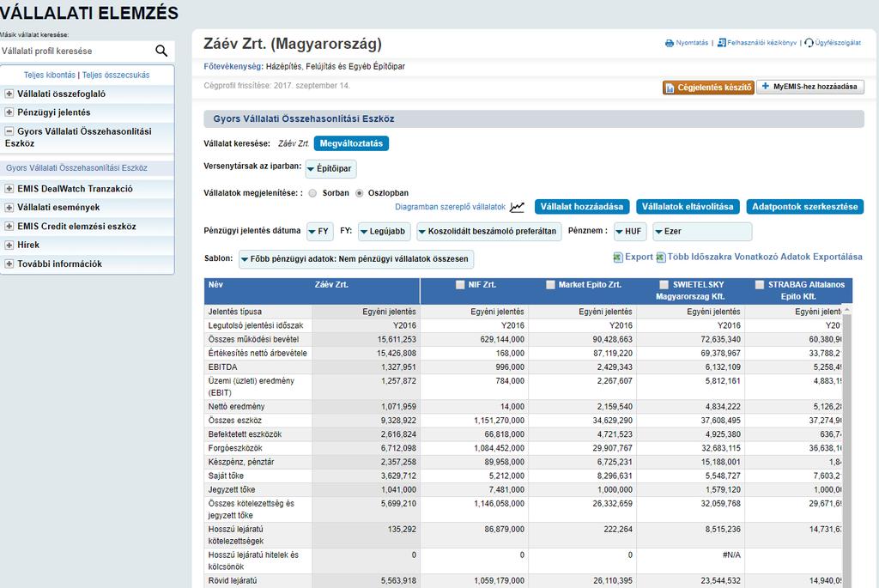879x588 pixels.
Task: Check the Market Epito Zrt. checkbox
Action: click(x=550, y=285)
